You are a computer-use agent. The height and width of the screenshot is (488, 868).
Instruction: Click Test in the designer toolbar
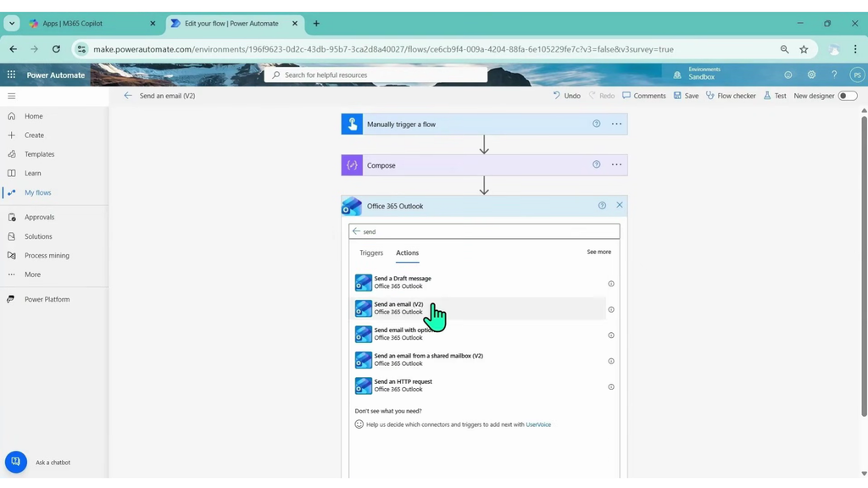(x=775, y=96)
